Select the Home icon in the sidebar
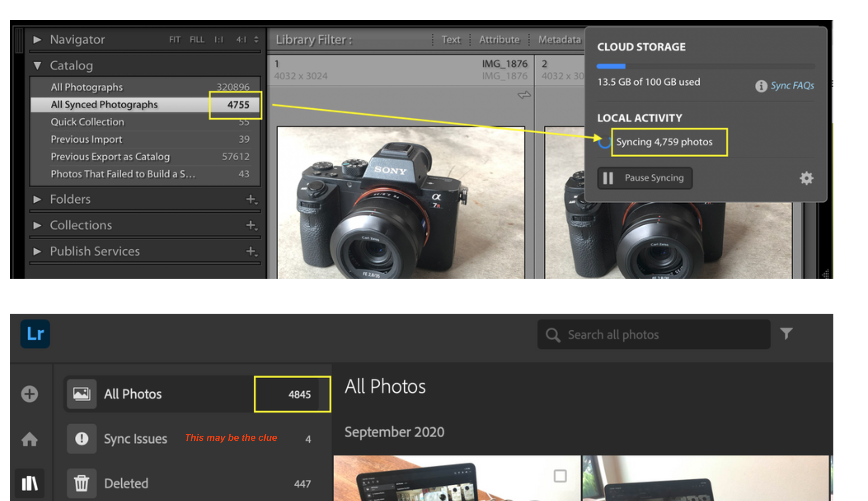 29,440
